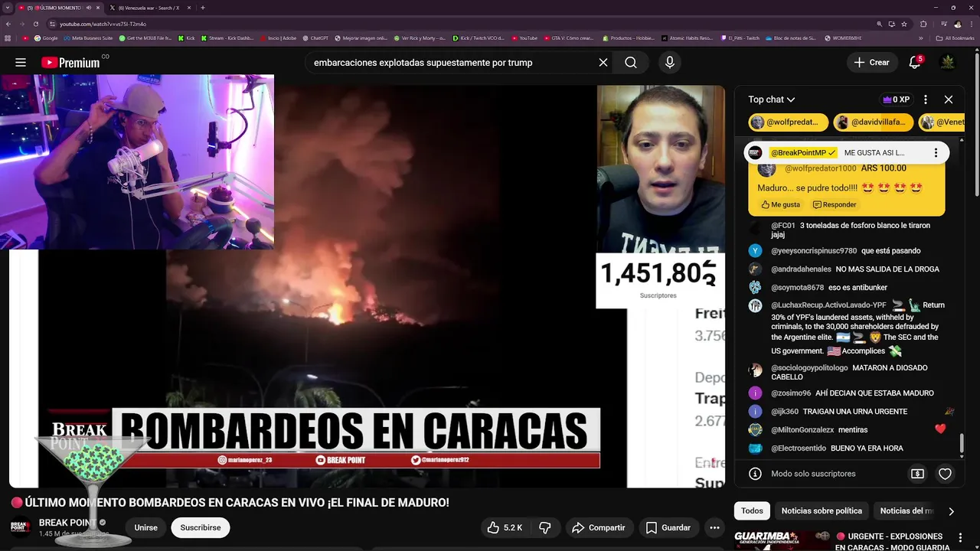
Task: Open pinned BreakPointMP message options
Action: click(x=936, y=153)
